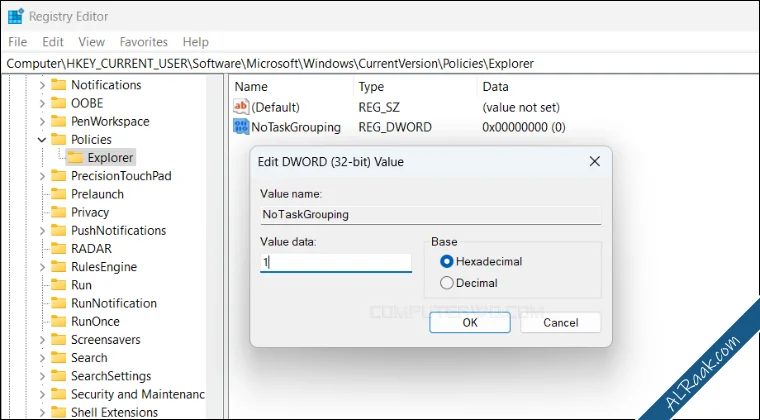Image resolution: width=760 pixels, height=420 pixels.
Task: Expand the Security and Maintenance key
Action: [42, 394]
